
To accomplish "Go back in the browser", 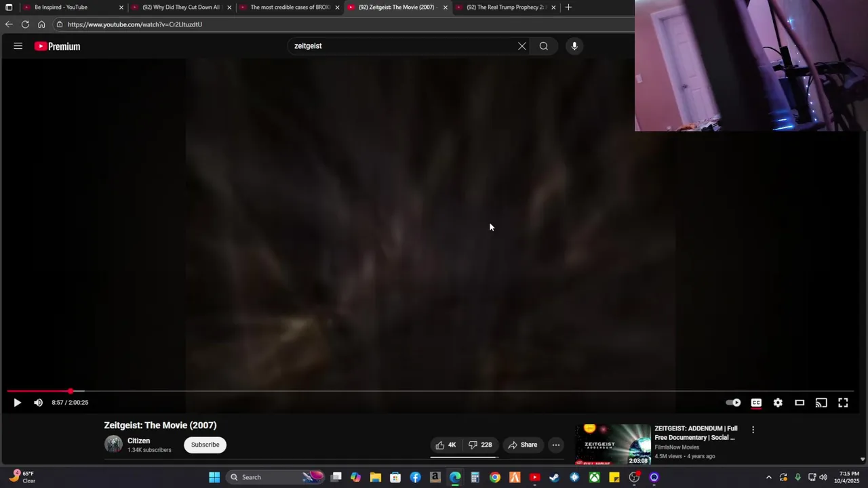I will click(x=9, y=24).
